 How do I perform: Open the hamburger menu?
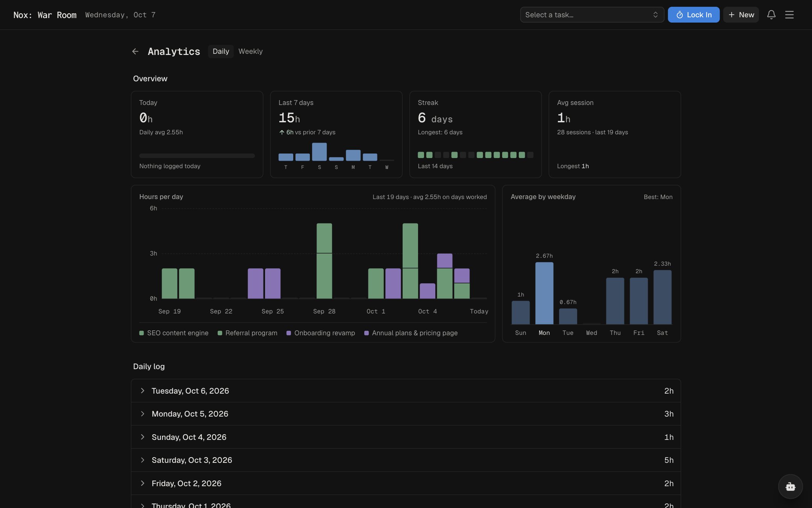click(789, 15)
